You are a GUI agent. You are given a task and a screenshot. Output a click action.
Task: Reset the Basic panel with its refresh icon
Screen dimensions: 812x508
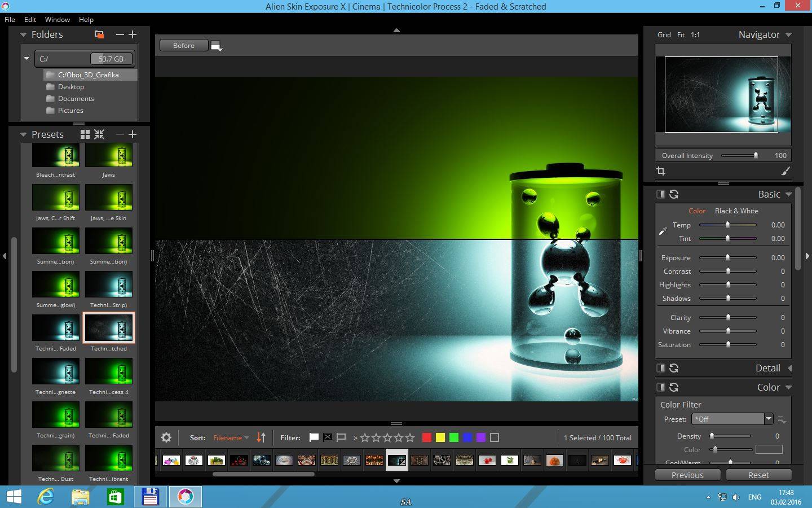point(674,194)
